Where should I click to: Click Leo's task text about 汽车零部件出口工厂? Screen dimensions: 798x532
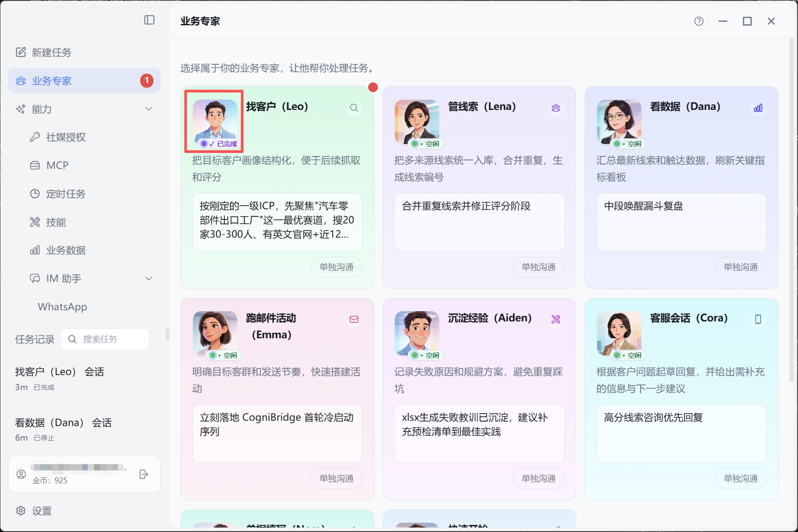point(277,222)
